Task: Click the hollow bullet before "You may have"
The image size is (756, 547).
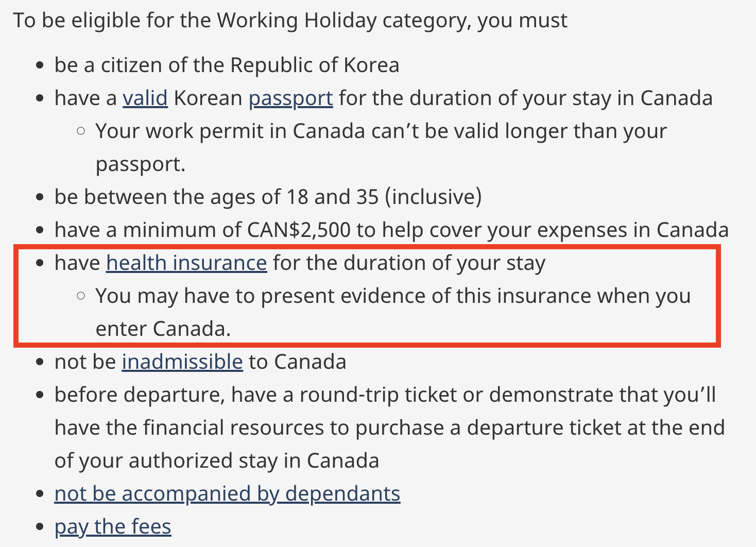Action: [81, 296]
